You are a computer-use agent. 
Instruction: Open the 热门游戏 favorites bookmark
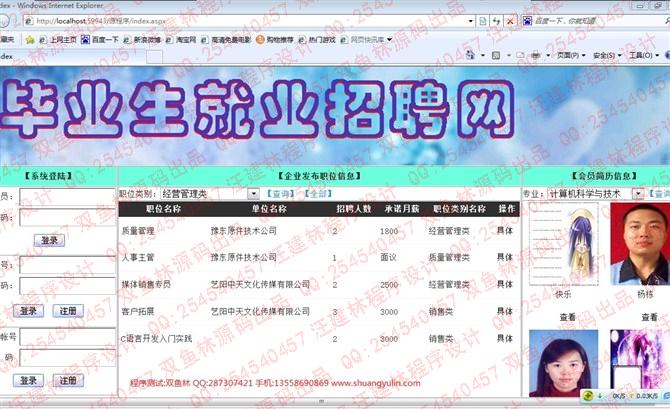pyautogui.click(x=317, y=40)
